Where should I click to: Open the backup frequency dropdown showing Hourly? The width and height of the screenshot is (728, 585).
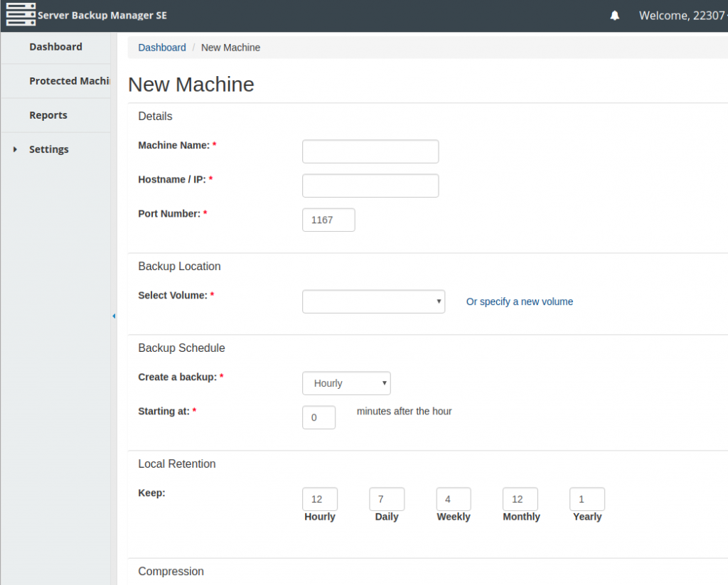point(346,383)
